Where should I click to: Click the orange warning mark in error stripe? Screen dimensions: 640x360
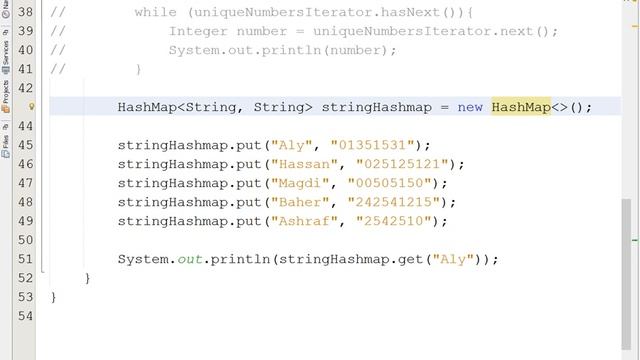click(634, 27)
